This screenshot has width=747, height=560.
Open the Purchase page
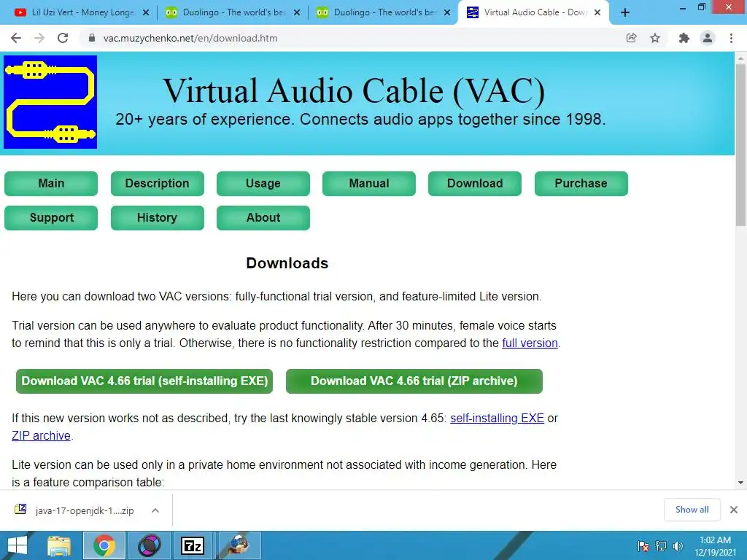click(x=581, y=183)
